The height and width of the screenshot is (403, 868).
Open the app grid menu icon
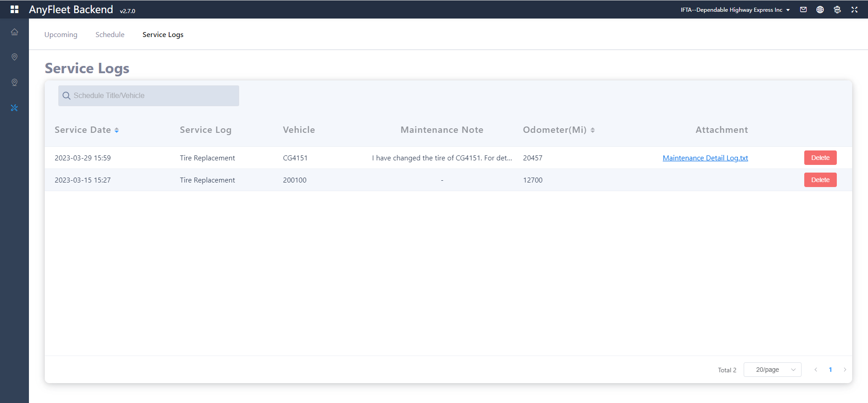[x=14, y=9]
